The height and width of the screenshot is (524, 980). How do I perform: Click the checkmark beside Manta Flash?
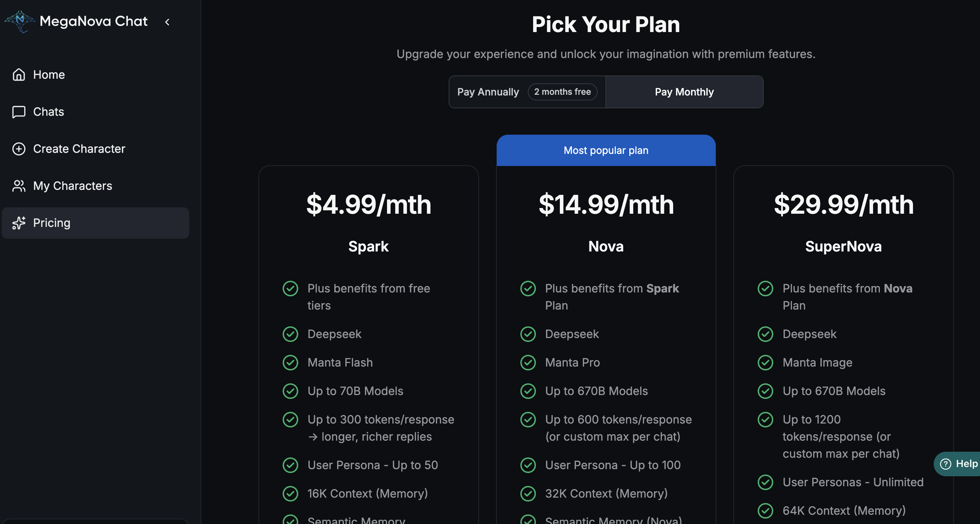click(290, 362)
